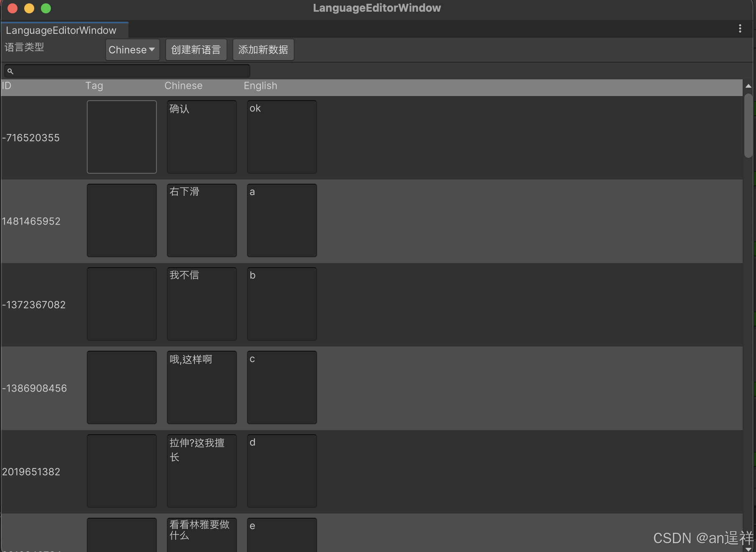The height and width of the screenshot is (552, 756).
Task: Open the Chinese language type dropdown
Action: (x=132, y=50)
